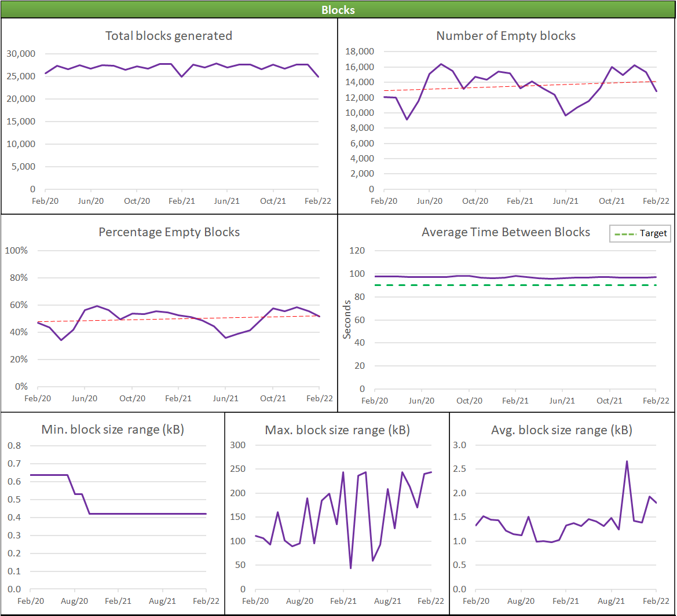677x616 pixels.
Task: Click Oct/20 label under Empty blocks chart
Action: pos(475,201)
